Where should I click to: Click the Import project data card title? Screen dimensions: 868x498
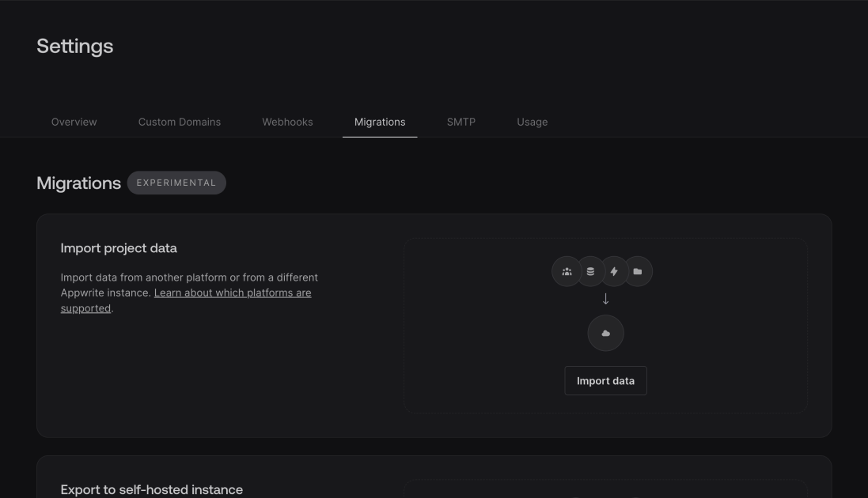119,247
